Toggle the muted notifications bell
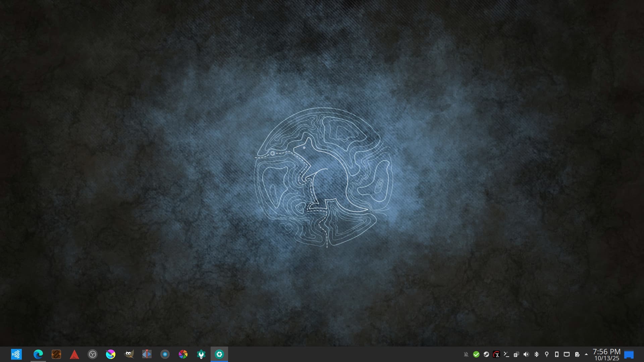This screenshot has width=644, height=362. [466, 354]
